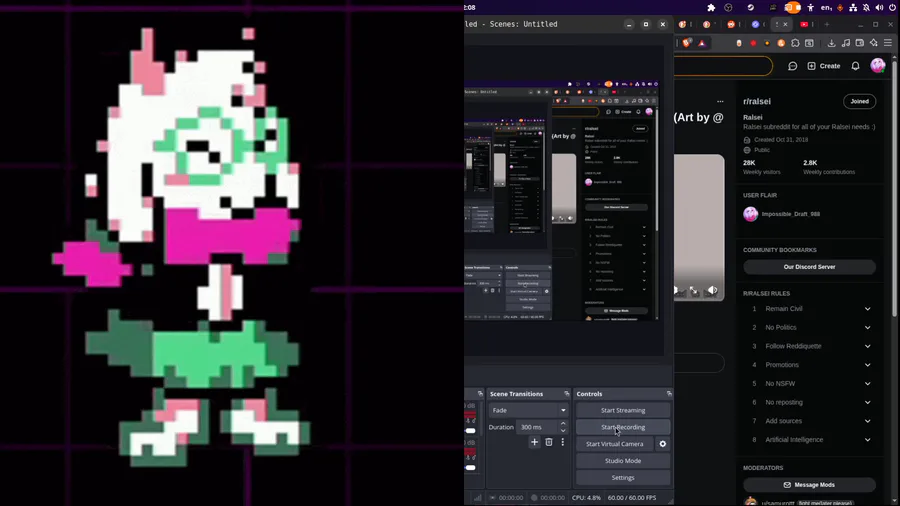Open the r/ralsei community title link
The height and width of the screenshot is (506, 900).
[x=757, y=102]
